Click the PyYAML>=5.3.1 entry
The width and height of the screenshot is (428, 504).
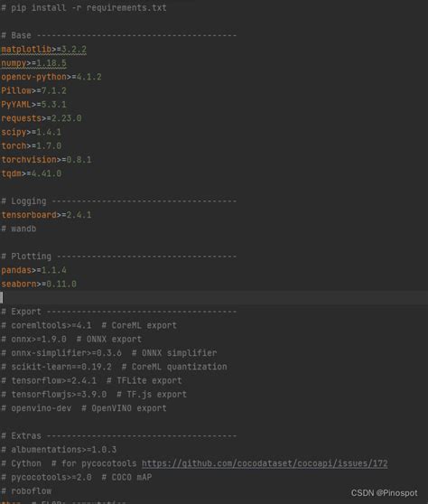33,105
